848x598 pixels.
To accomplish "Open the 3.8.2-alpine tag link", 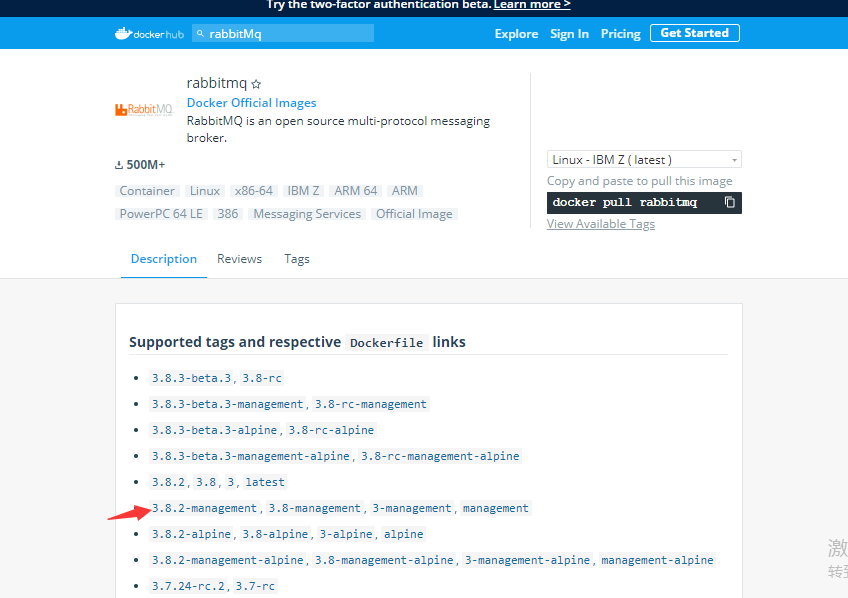I will click(x=191, y=534).
